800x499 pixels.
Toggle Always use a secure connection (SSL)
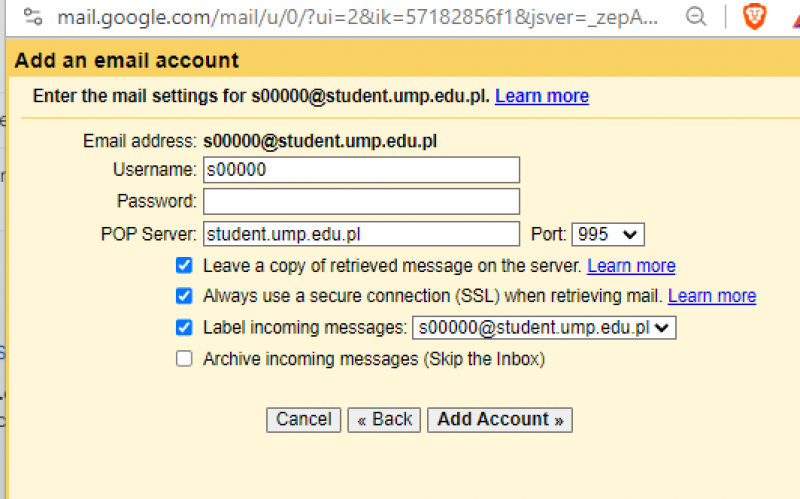click(x=184, y=296)
